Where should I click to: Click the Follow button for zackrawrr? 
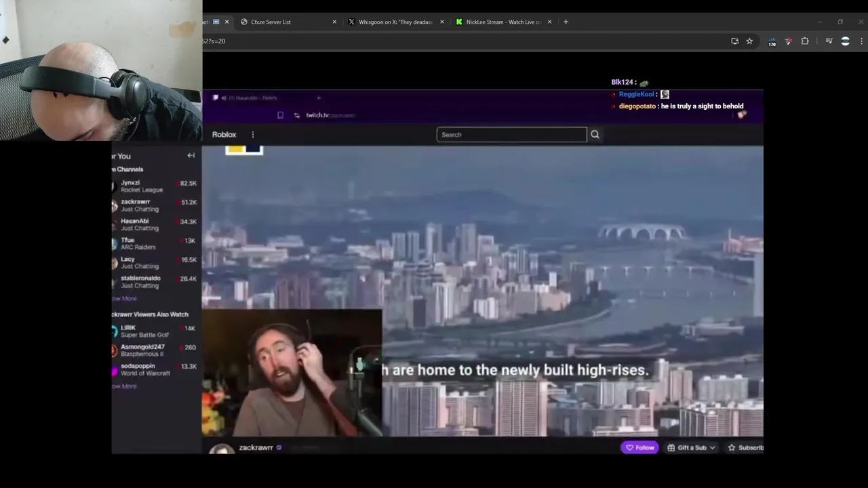[x=639, y=447]
